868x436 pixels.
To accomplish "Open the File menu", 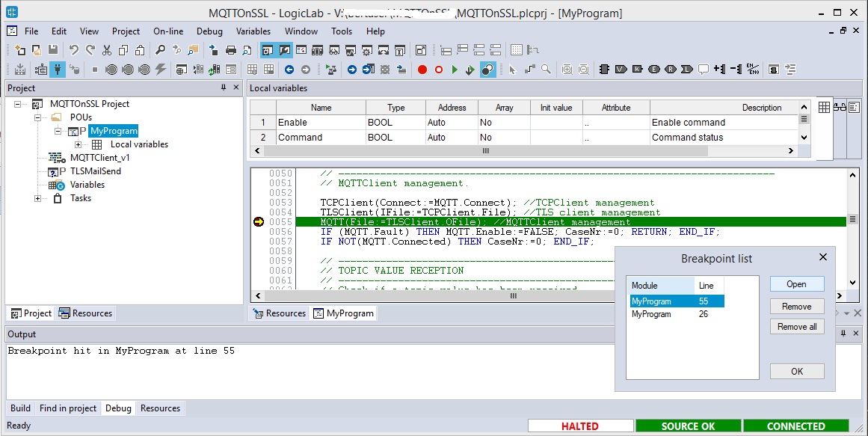I will point(31,31).
